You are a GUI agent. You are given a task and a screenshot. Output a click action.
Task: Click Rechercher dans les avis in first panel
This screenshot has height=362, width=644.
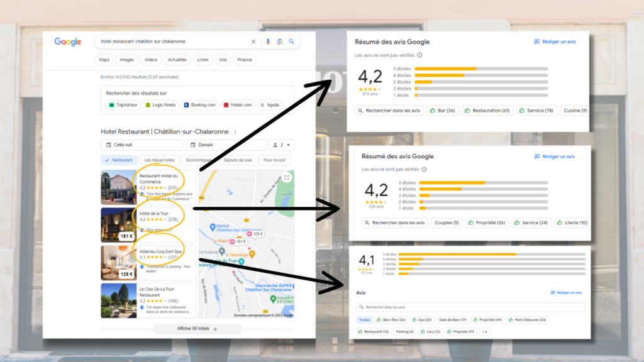(389, 111)
